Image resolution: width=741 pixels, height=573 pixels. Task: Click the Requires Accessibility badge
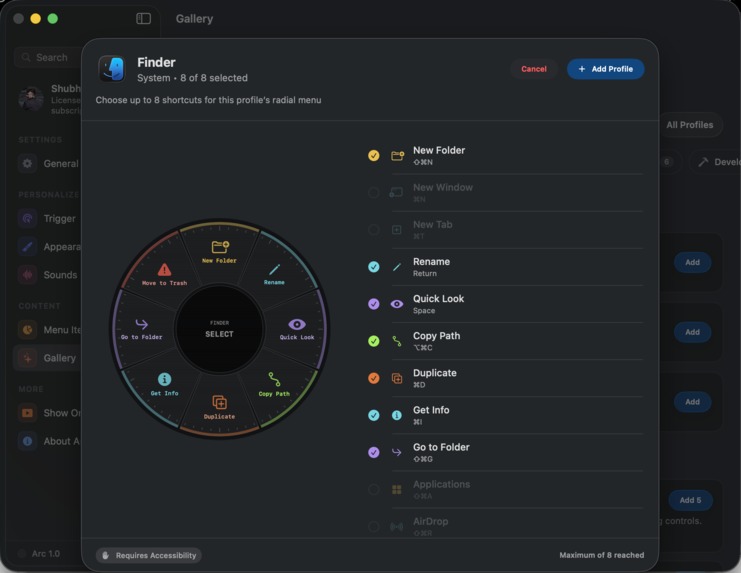[x=149, y=556]
